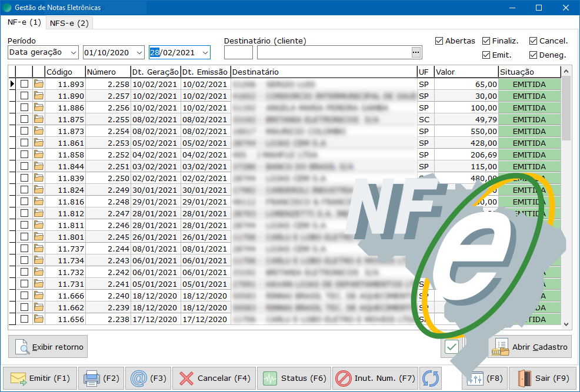Screen dimensions: 580x392
Task: Open the start date 01/10/2020 picker
Action: 114,52
